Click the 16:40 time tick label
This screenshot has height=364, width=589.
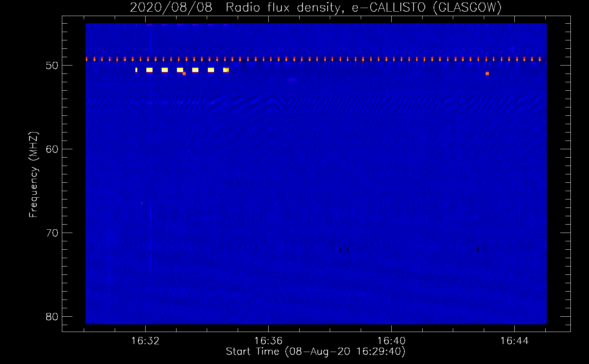pos(391,341)
